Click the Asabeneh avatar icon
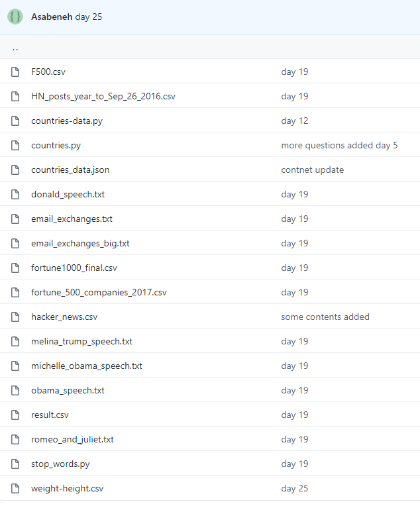420x508 pixels. coord(15,17)
